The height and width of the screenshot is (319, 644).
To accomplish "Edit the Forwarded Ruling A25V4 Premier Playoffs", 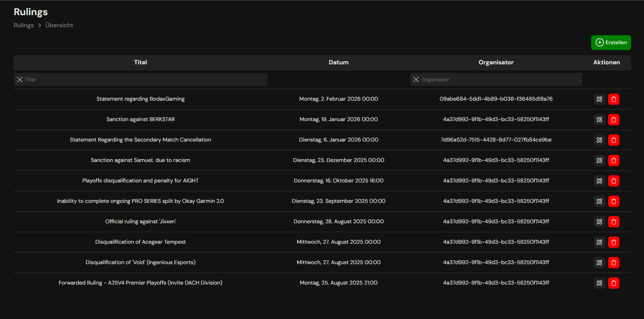I will (599, 283).
